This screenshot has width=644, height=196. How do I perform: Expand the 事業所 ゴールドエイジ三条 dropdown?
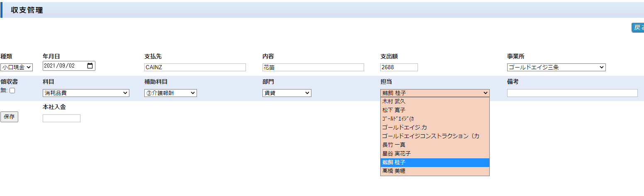click(x=556, y=68)
